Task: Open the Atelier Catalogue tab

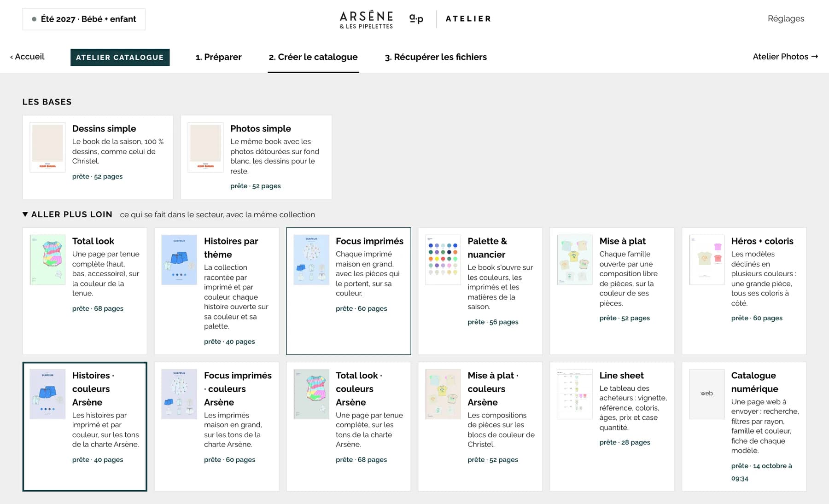Action: tap(120, 57)
